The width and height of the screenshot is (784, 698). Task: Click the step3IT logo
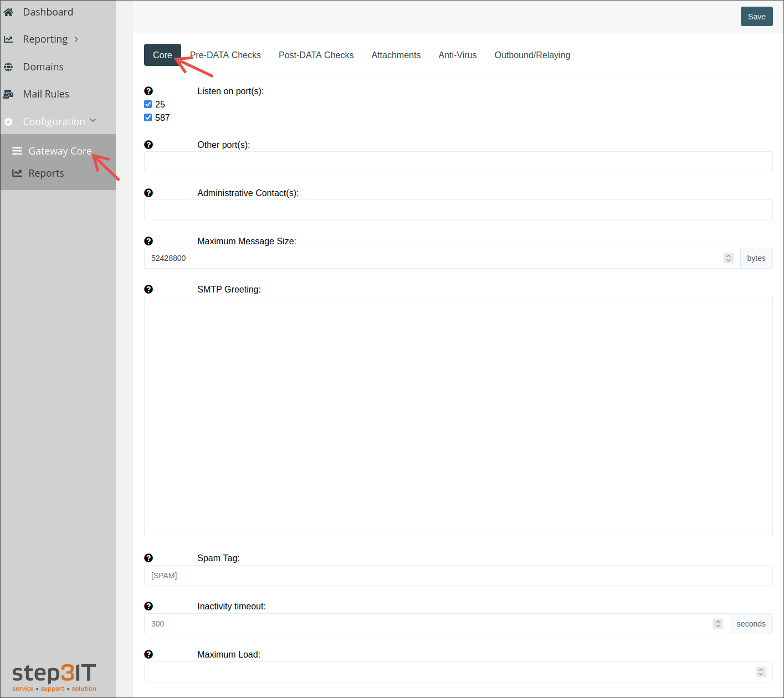click(x=53, y=677)
